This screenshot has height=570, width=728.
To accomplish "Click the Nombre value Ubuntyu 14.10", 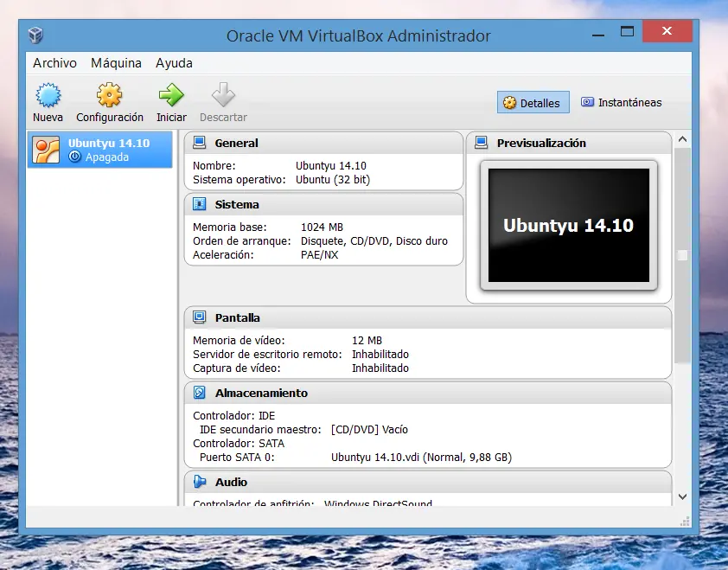I will pyautogui.click(x=331, y=166).
